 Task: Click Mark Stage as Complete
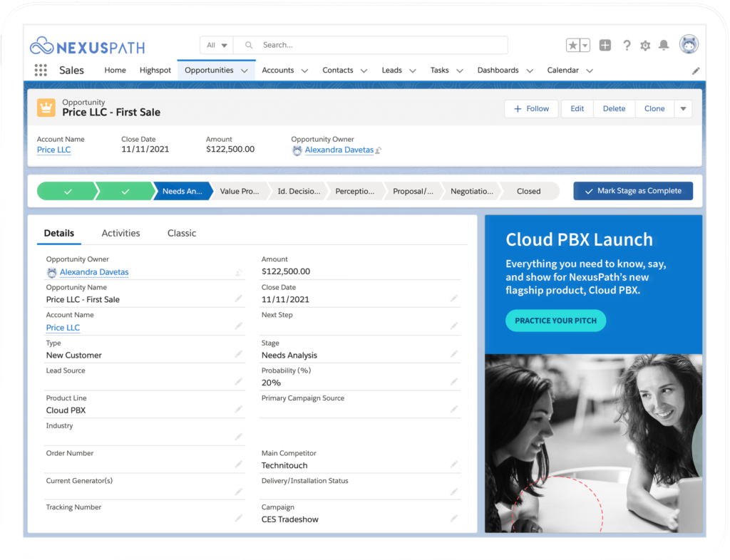[x=633, y=191]
